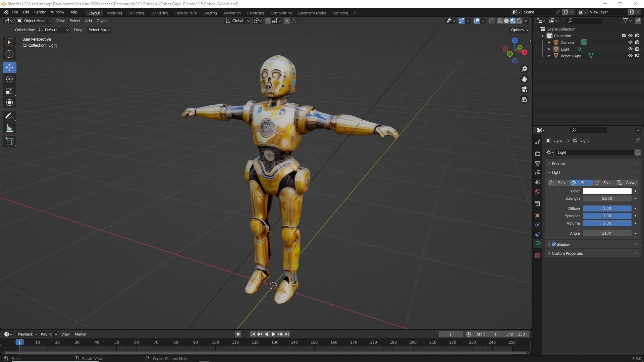
Task: Click the light Color swatch
Action: 607,191
